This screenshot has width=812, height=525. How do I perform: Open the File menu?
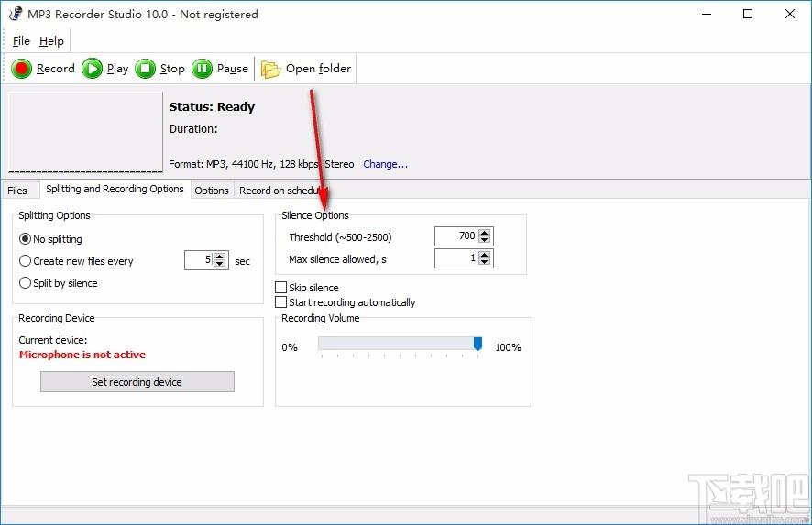tap(21, 41)
